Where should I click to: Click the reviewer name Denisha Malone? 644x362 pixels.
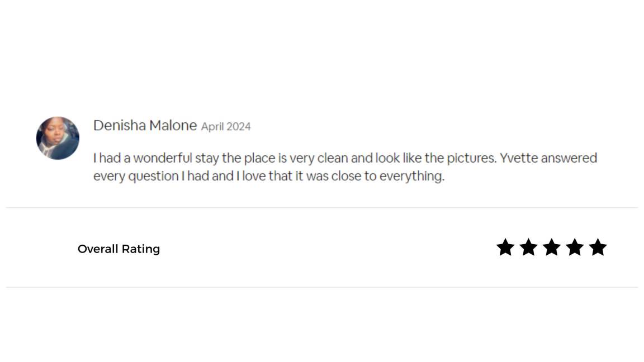(x=145, y=126)
